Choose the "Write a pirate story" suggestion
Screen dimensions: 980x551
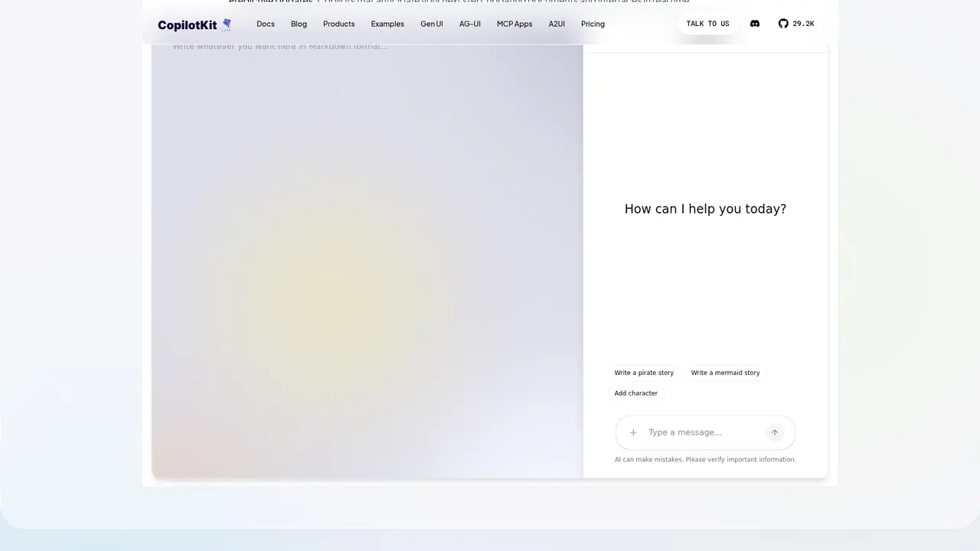644,373
